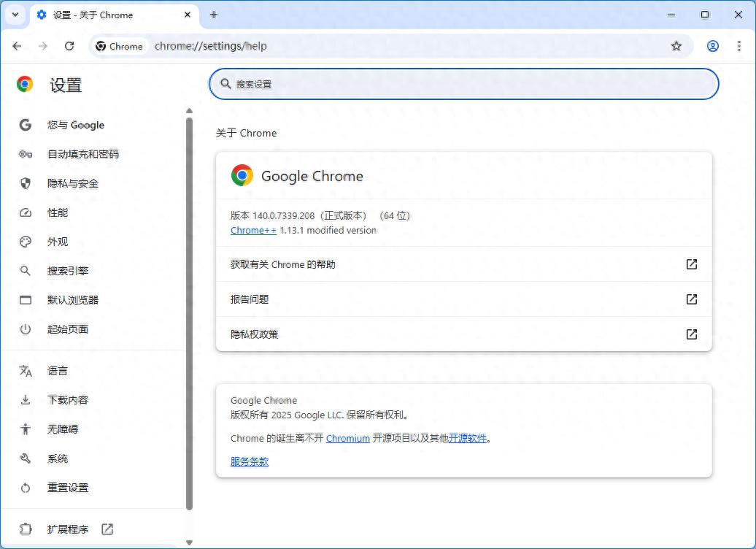Select 语言 in the sidebar
756x549 pixels.
click(x=58, y=371)
